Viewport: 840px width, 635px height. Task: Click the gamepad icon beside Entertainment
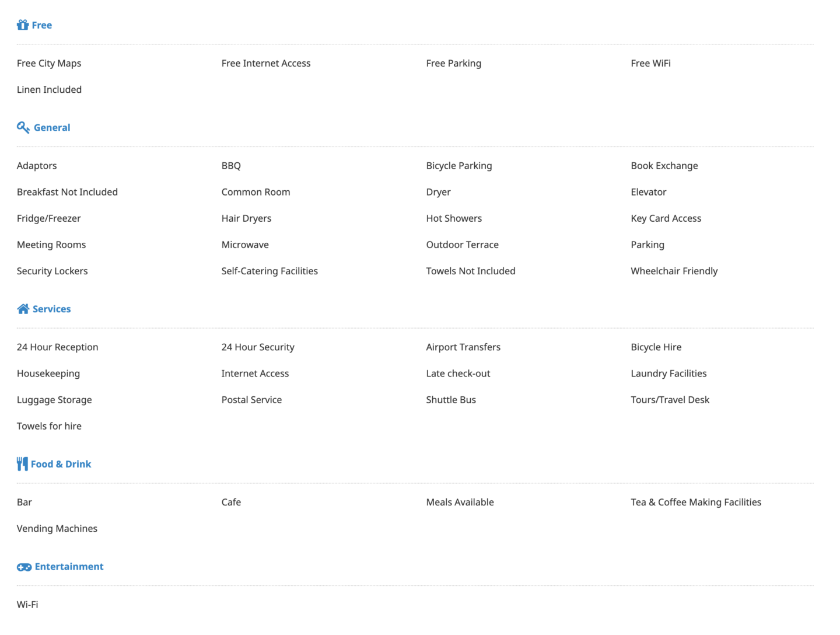[x=24, y=567]
